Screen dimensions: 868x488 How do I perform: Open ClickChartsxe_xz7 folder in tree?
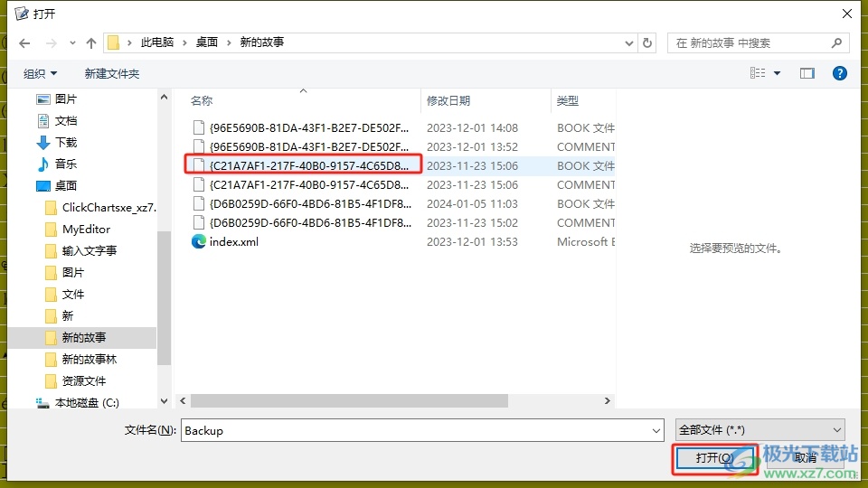click(x=99, y=208)
